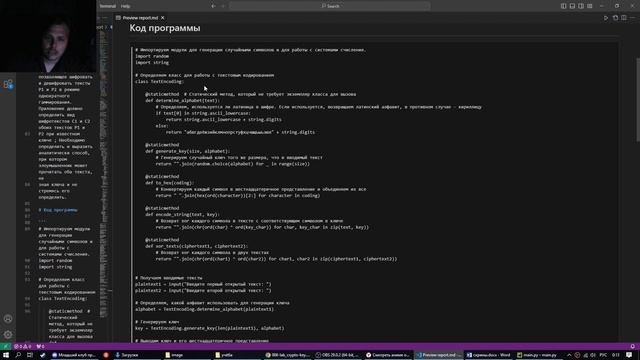Open Task View on the taskbar
The width and height of the screenshot is (640, 360).
click(x=30, y=355)
